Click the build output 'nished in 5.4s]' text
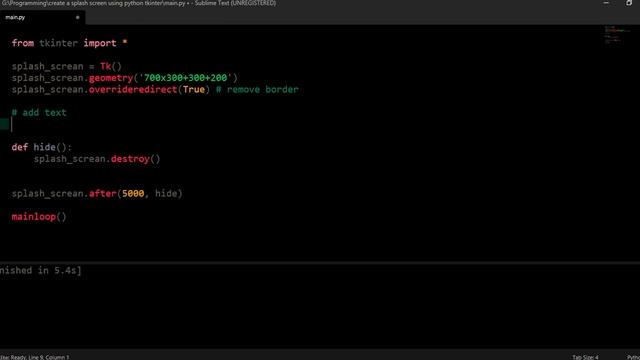The width and height of the screenshot is (640, 360). [x=41, y=270]
